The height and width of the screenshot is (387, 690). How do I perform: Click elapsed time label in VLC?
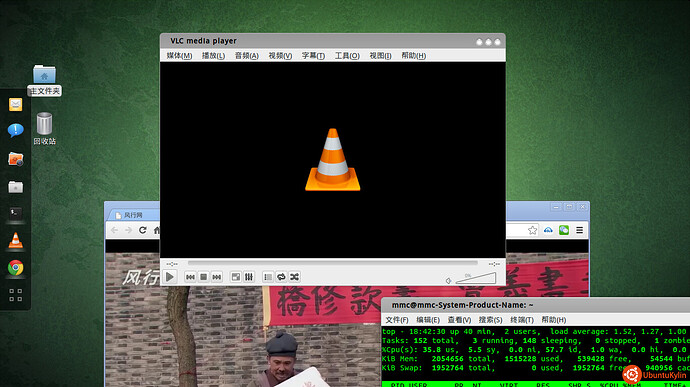[x=172, y=264]
